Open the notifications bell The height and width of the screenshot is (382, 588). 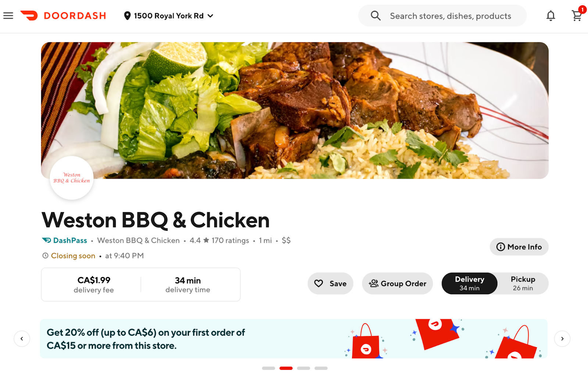click(551, 16)
